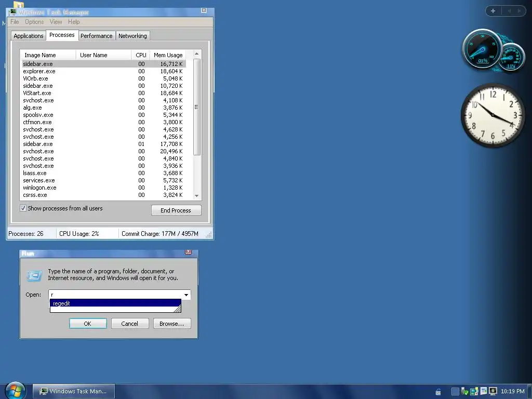Image resolution: width=532 pixels, height=399 pixels.
Task: Open the Options menu
Action: pyautogui.click(x=34, y=22)
